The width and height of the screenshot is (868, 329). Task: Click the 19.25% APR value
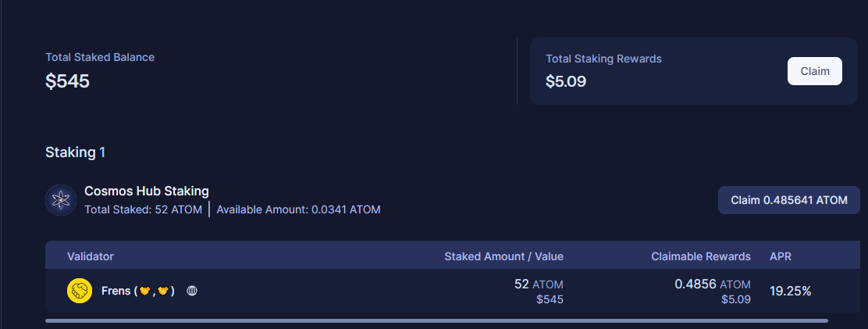click(791, 291)
